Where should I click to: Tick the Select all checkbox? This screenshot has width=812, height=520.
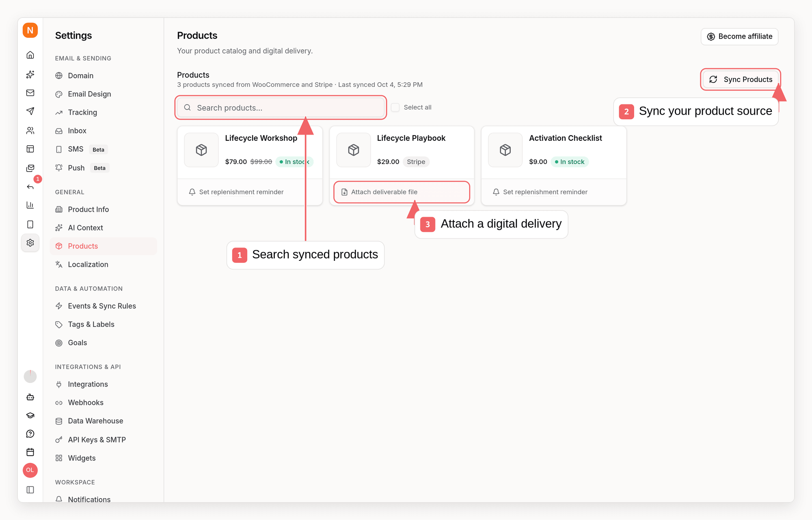tap(395, 107)
